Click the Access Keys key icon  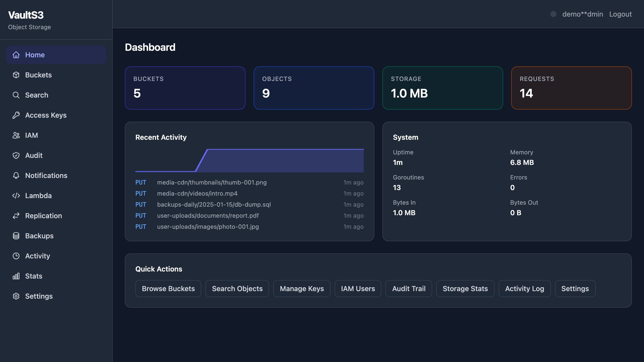click(x=16, y=115)
